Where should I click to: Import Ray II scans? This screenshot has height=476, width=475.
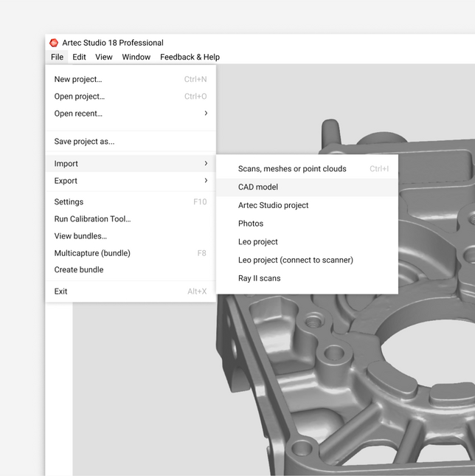point(307,278)
